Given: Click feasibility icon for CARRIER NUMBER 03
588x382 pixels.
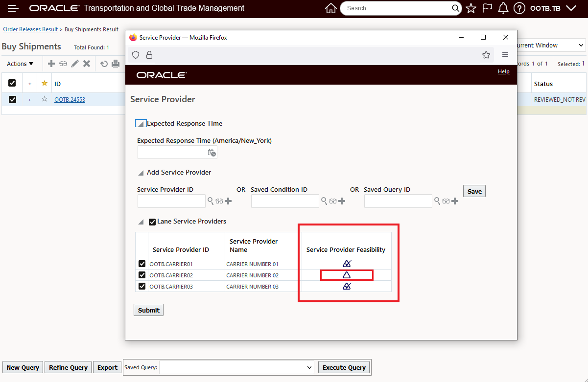Looking at the screenshot, I should (x=347, y=286).
